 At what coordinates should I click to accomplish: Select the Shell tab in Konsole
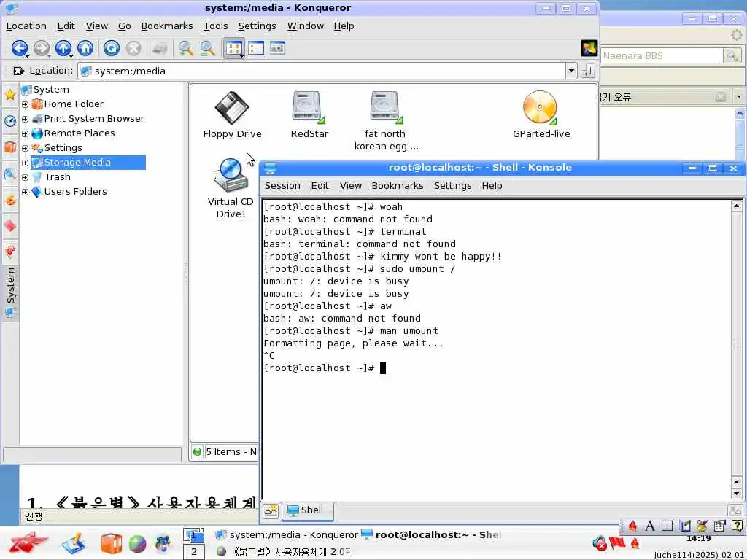tap(307, 510)
